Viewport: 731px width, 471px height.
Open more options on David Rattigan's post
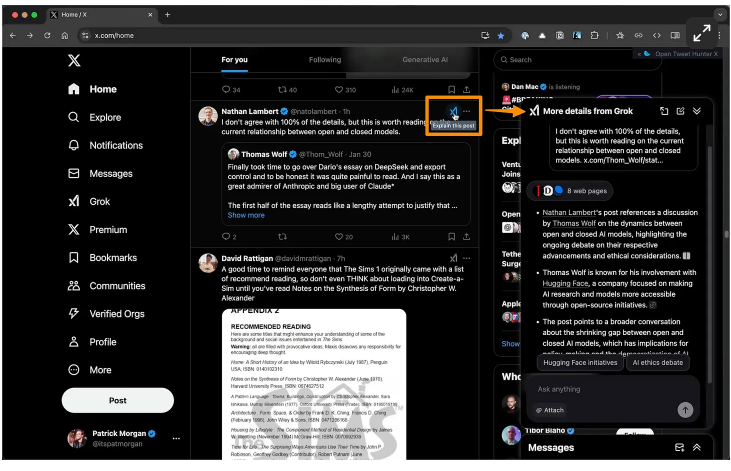[467, 258]
